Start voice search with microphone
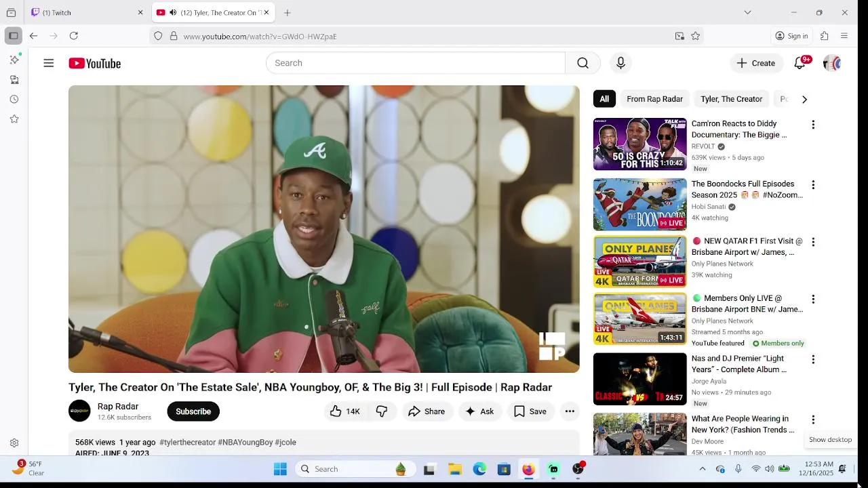Screen dimensions: 868x488 pos(620,63)
